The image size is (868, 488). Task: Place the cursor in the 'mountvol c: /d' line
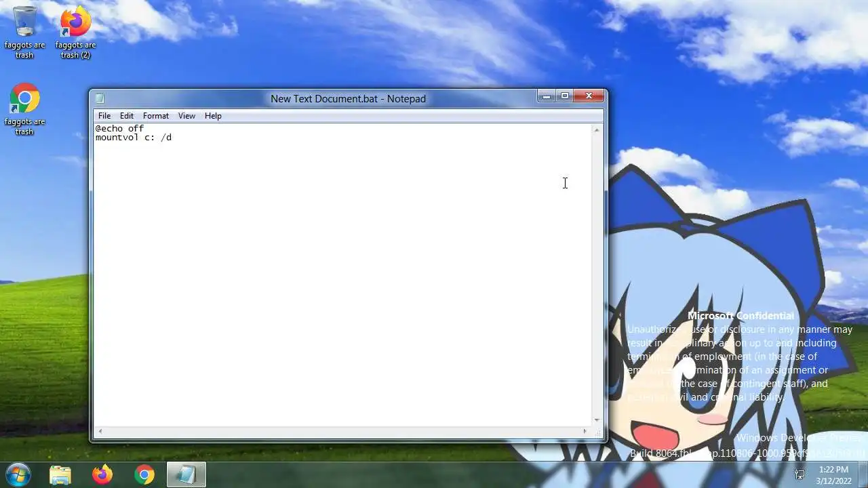coord(134,138)
